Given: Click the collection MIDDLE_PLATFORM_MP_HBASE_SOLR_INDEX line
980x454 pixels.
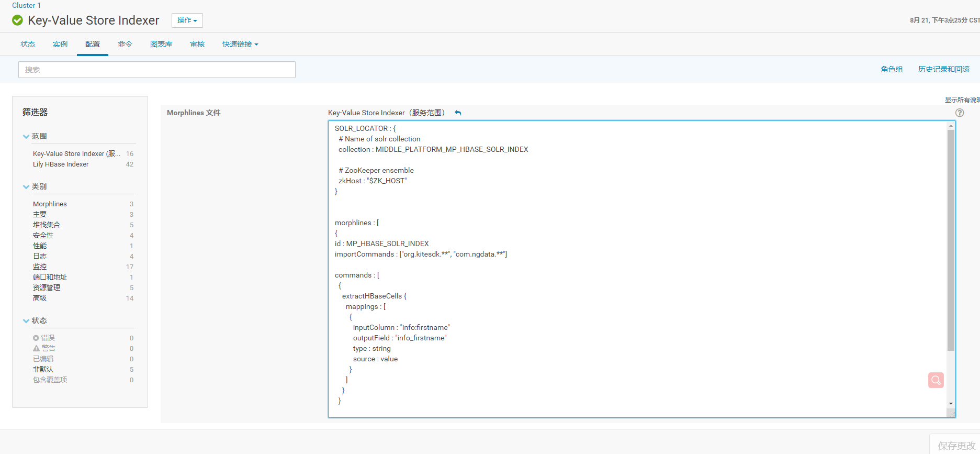Looking at the screenshot, I should point(433,149).
